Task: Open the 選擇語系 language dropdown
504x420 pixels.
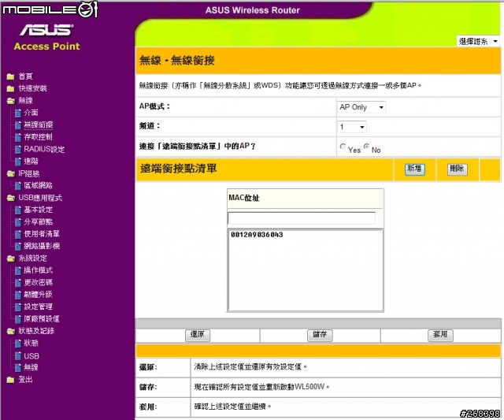Action: [x=478, y=41]
